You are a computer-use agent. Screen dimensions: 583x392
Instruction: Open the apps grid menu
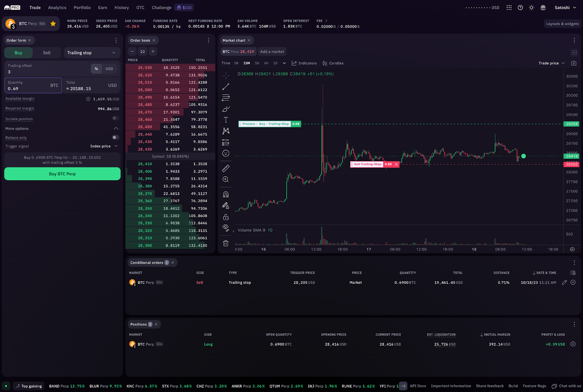pos(509,8)
